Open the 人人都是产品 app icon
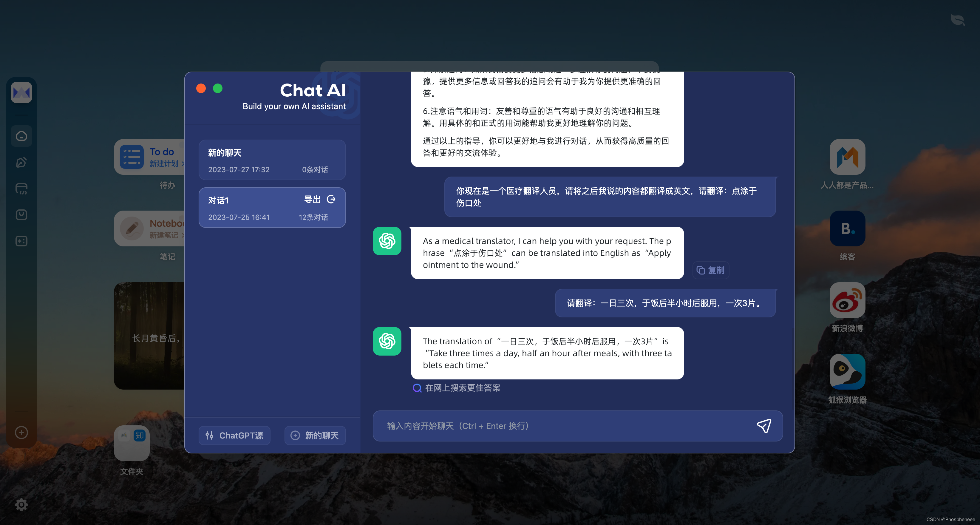Viewport: 980px width, 525px height. (847, 157)
